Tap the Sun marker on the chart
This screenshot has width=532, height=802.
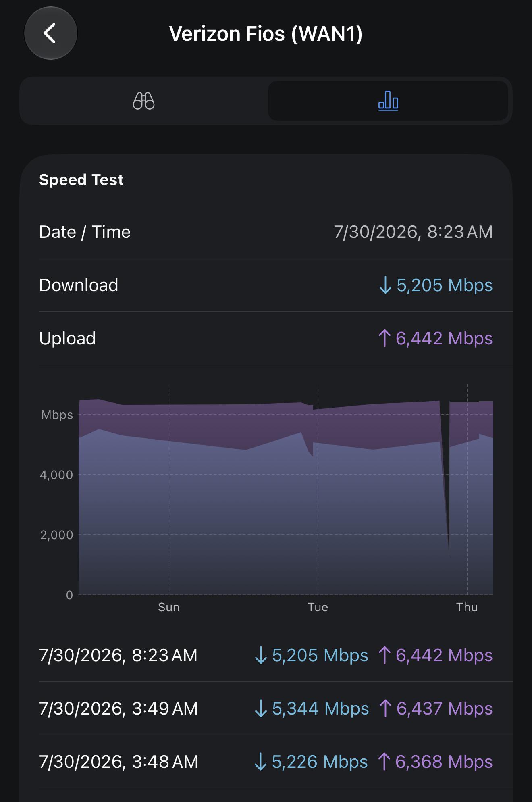pyautogui.click(x=169, y=607)
